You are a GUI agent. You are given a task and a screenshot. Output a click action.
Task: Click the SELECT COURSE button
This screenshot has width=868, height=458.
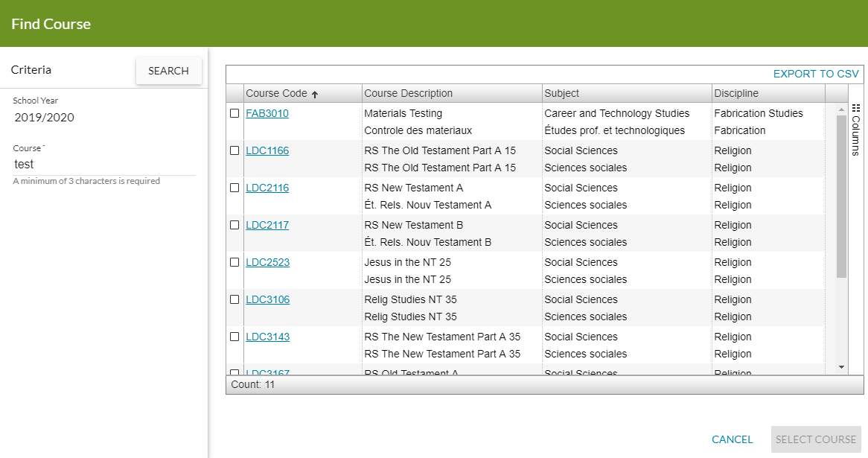(x=815, y=439)
